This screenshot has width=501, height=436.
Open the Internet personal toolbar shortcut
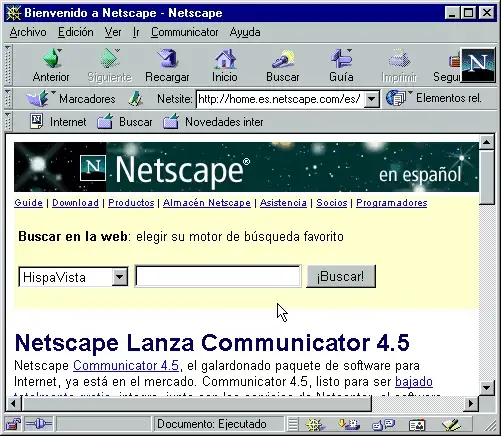coord(58,122)
